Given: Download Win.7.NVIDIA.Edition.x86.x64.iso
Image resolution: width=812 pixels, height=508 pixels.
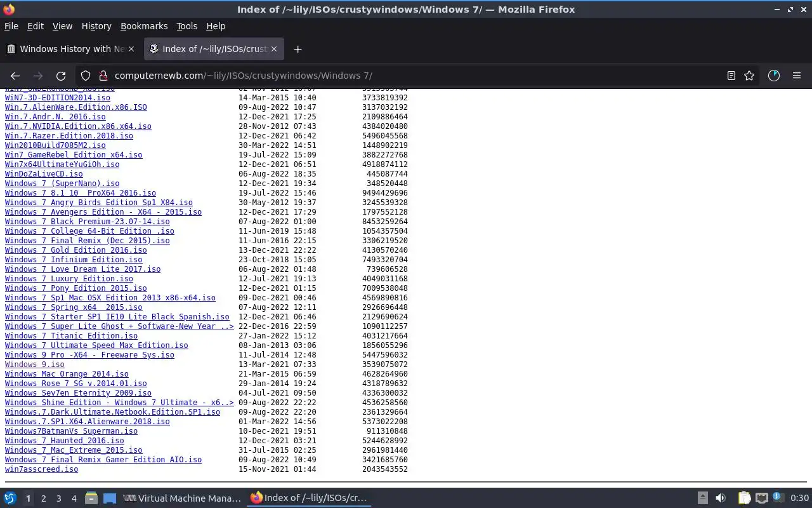Looking at the screenshot, I should tap(78, 126).
